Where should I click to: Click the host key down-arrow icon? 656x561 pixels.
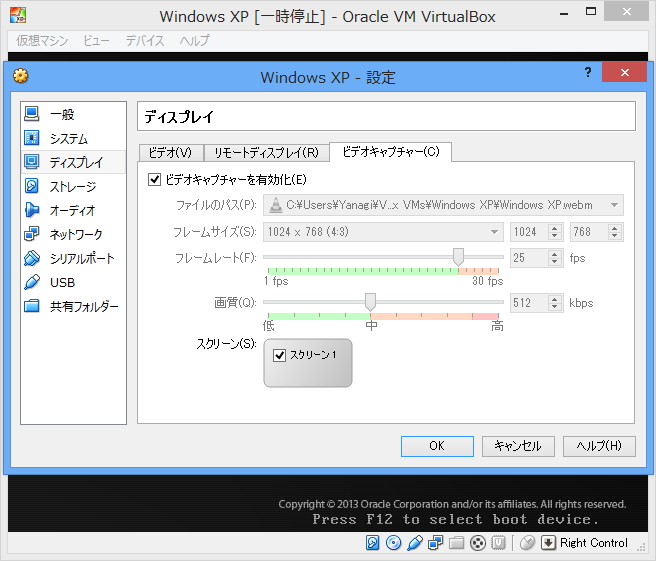pos(548,543)
